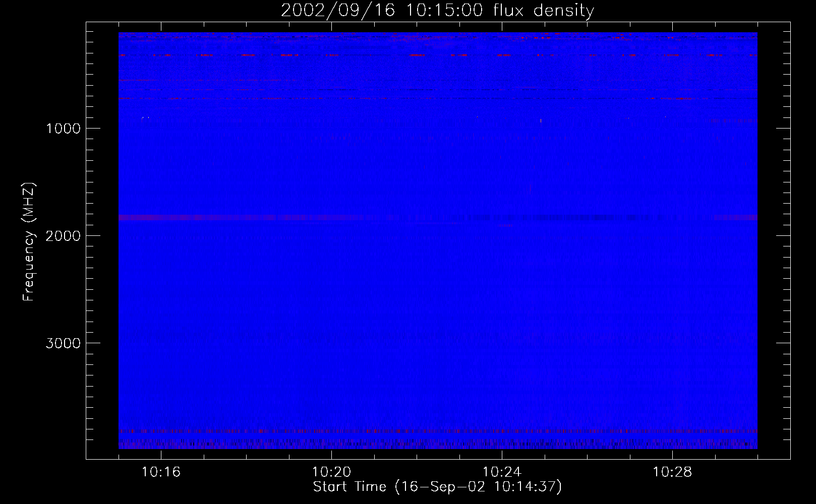Click the 10:24 time tick label

pyautogui.click(x=502, y=472)
